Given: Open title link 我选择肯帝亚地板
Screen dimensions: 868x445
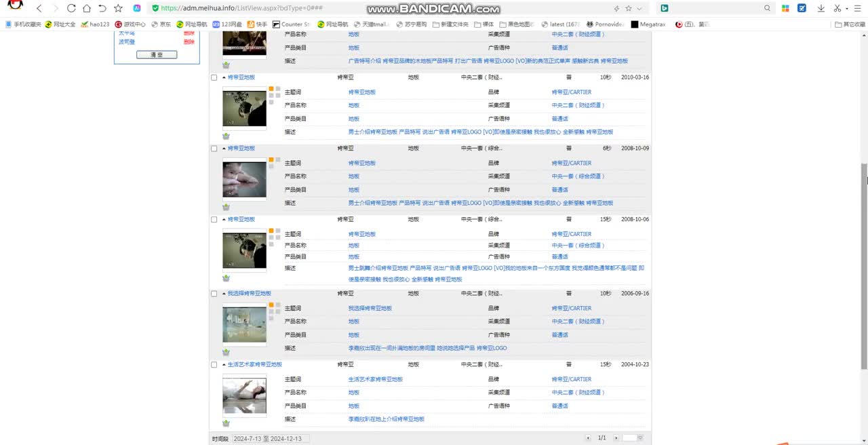Looking at the screenshot, I should [249, 294].
